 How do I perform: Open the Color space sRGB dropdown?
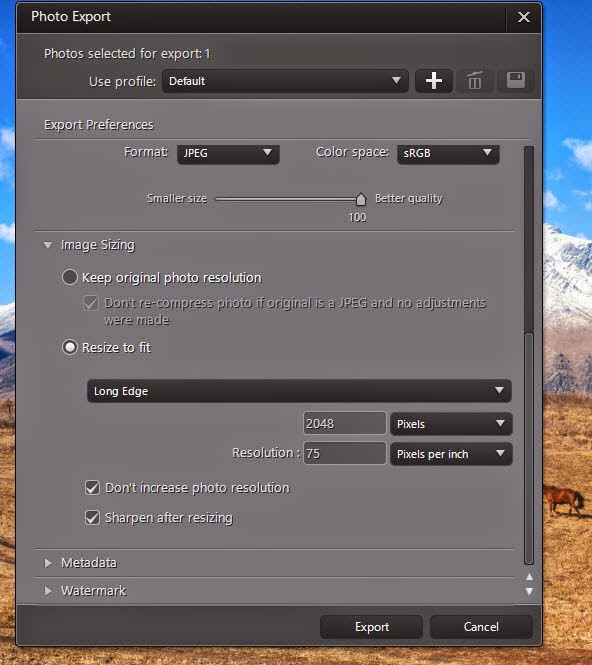click(448, 153)
